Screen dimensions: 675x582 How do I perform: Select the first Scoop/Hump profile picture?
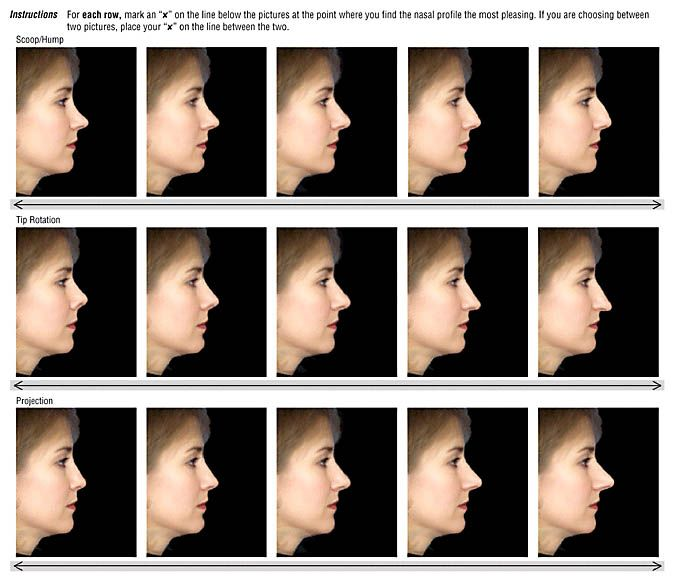(x=76, y=122)
